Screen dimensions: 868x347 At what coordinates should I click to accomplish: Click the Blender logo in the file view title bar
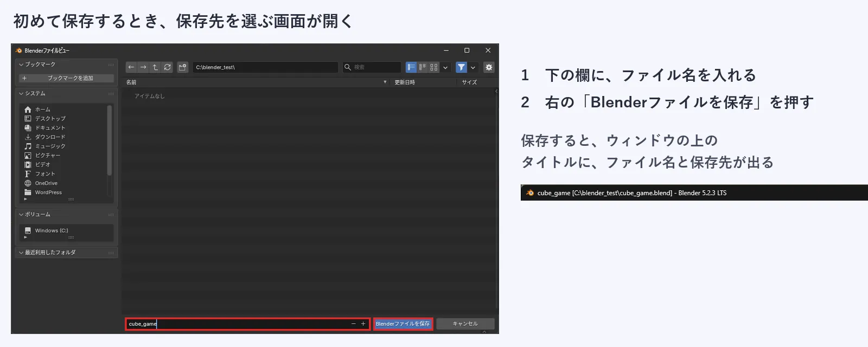[18, 50]
